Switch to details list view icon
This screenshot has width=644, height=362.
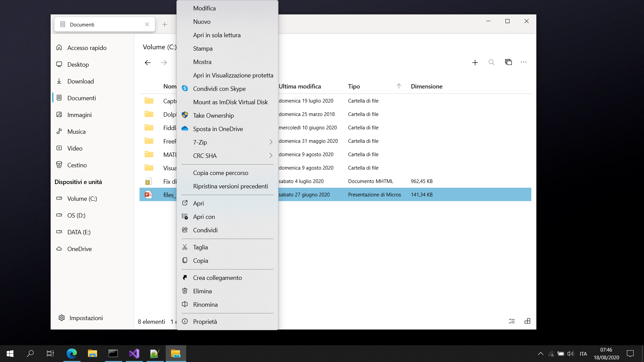point(512,321)
